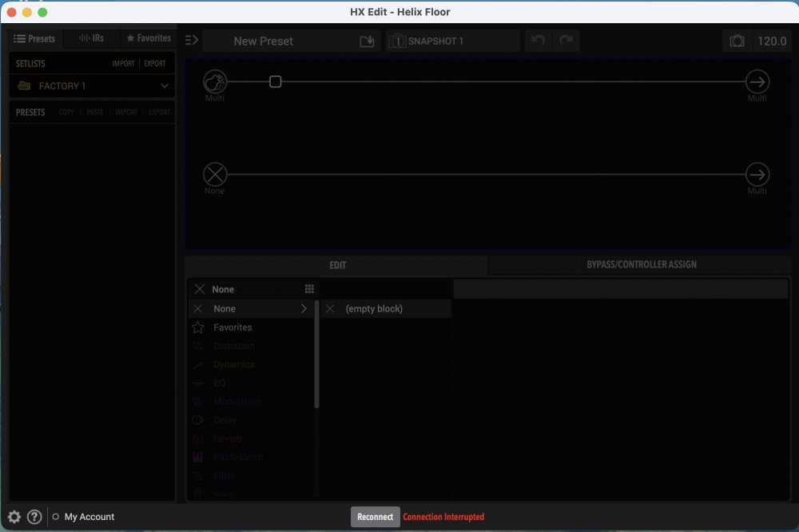Open the SNAPSHOT 1 selector
The height and width of the screenshot is (532, 799).
click(x=452, y=41)
